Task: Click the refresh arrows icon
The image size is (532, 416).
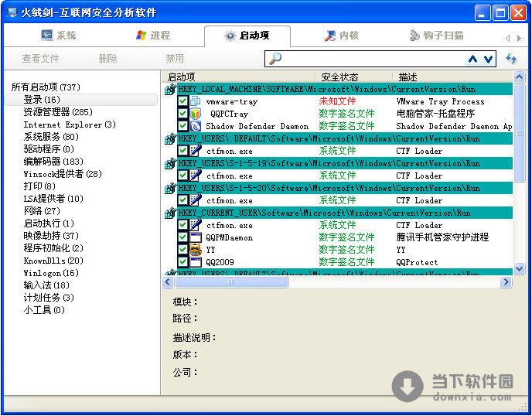Action: (x=511, y=59)
